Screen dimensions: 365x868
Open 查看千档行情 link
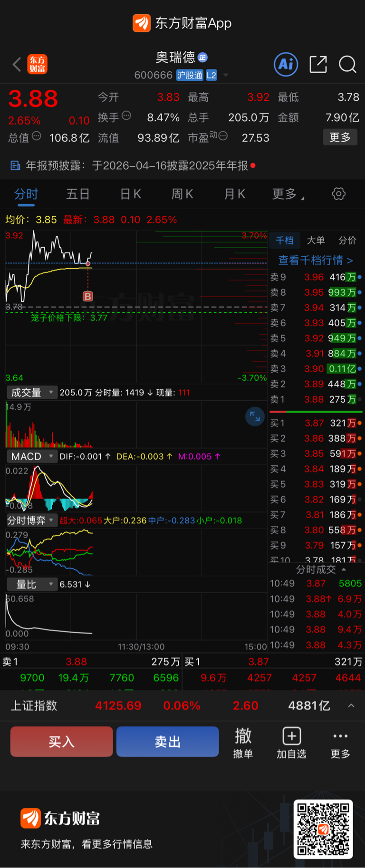click(x=316, y=260)
